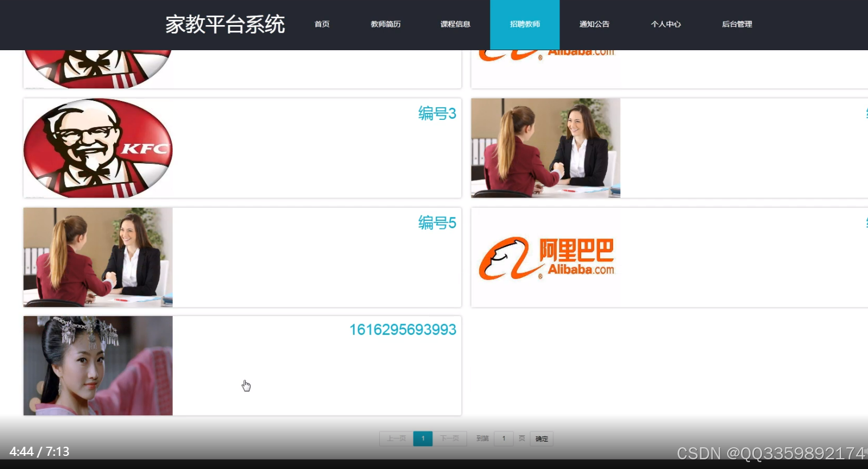The width and height of the screenshot is (868, 469).
Task: Open 个人中心 navigation item
Action: point(666,24)
